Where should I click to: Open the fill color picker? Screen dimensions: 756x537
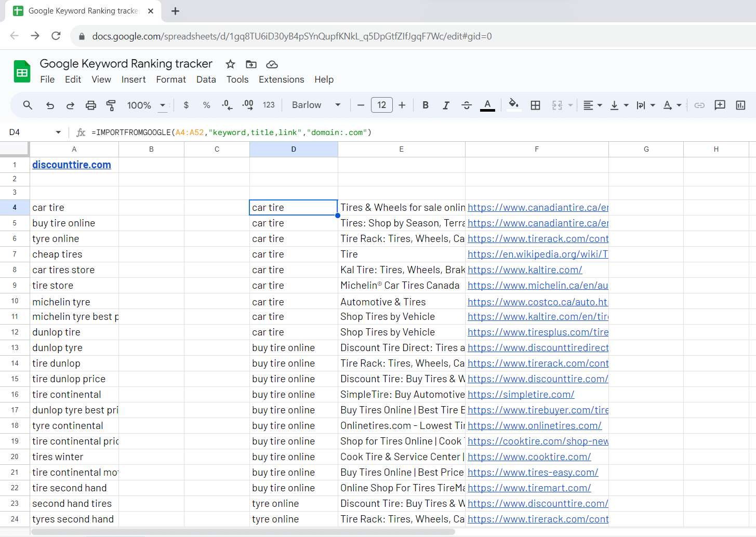point(513,105)
